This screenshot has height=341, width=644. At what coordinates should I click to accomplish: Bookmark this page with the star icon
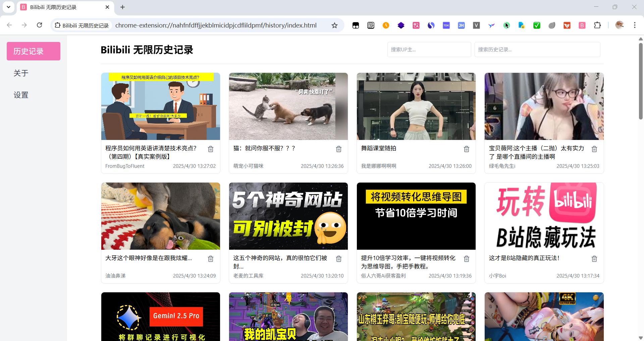point(334,25)
